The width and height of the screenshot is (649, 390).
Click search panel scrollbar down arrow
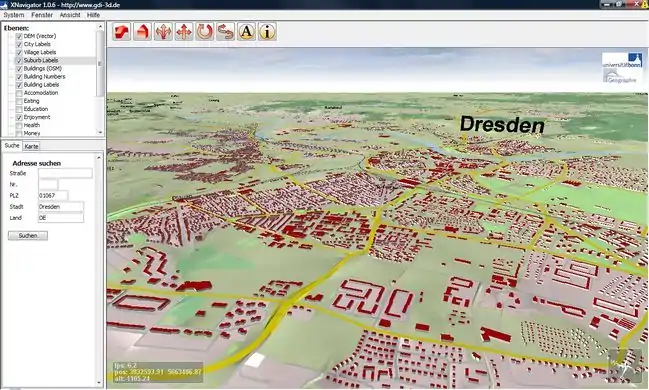tap(99, 383)
